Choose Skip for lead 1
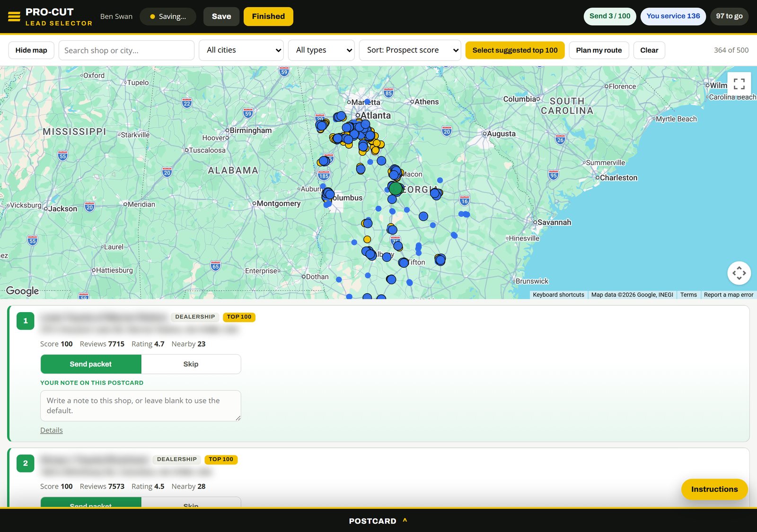 pyautogui.click(x=191, y=364)
